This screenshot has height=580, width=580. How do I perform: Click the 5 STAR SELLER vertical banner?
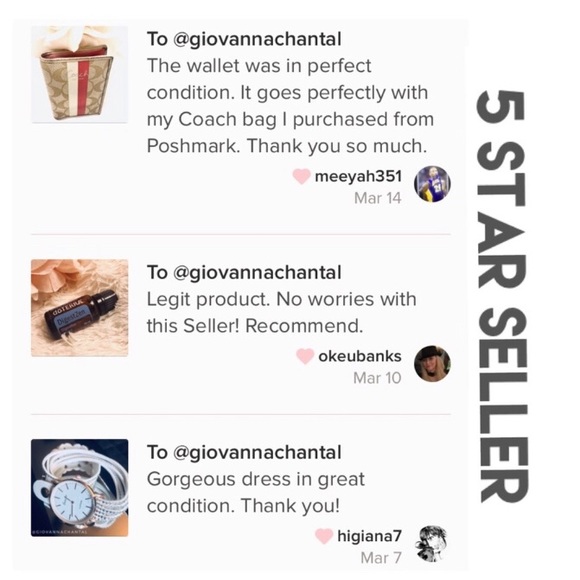[x=504, y=296]
